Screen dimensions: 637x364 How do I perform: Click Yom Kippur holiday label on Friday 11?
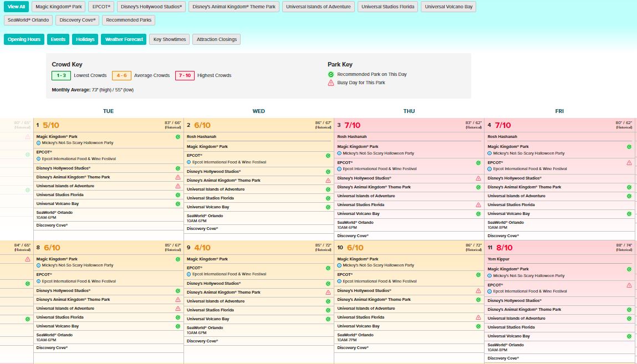click(x=498, y=259)
